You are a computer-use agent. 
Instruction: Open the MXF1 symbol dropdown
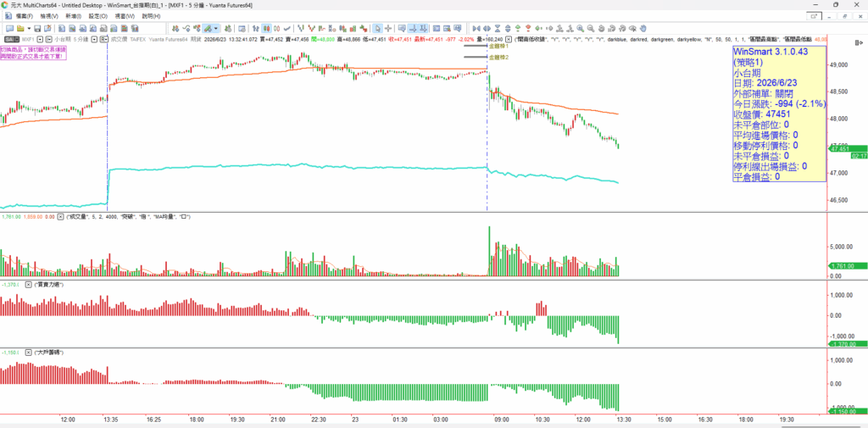tap(41, 39)
